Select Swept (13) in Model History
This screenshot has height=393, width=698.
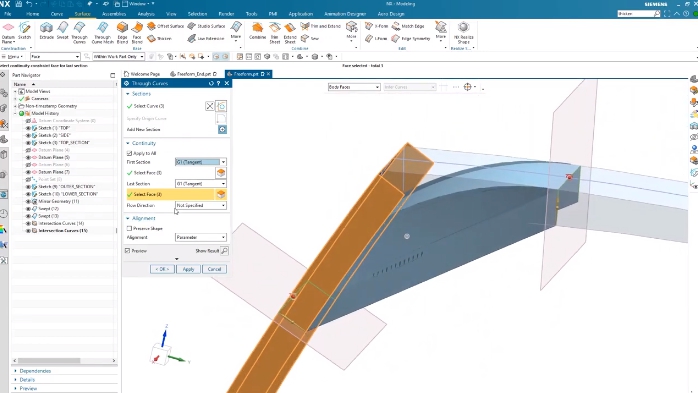click(x=49, y=216)
